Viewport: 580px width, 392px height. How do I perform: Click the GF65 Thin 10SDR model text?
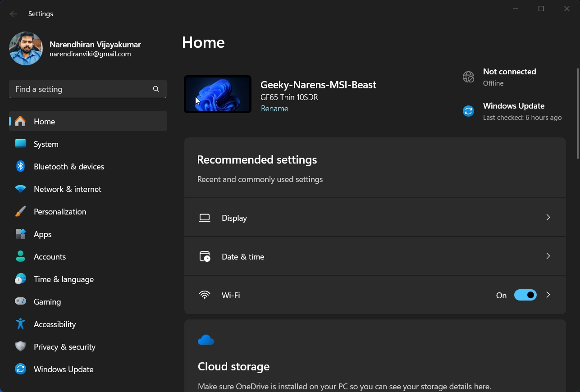click(x=289, y=97)
